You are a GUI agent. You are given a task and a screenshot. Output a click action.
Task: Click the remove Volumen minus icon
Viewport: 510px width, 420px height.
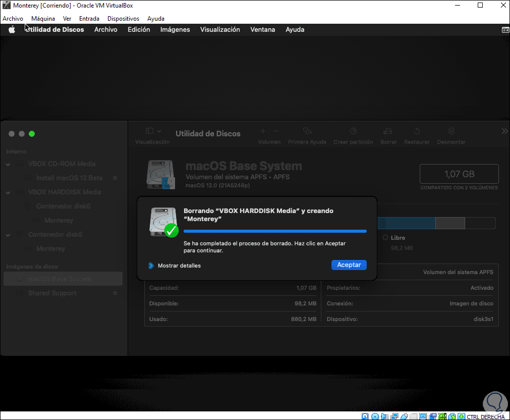click(276, 131)
